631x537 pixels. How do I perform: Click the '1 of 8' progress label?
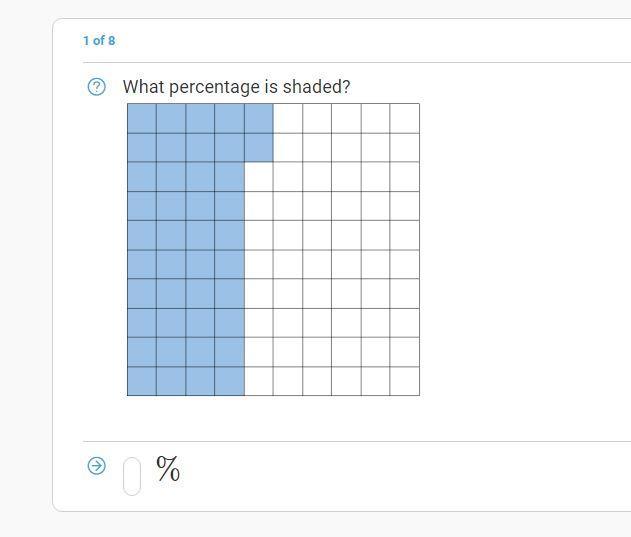coord(99,41)
